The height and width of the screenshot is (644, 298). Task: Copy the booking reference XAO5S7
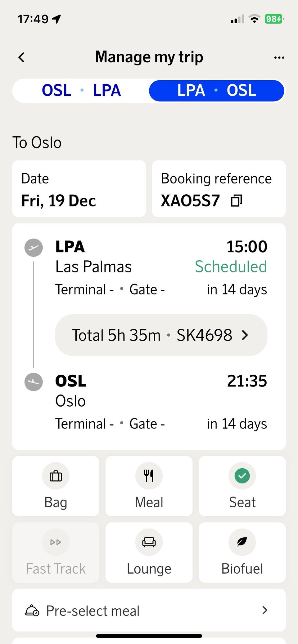pos(236,201)
